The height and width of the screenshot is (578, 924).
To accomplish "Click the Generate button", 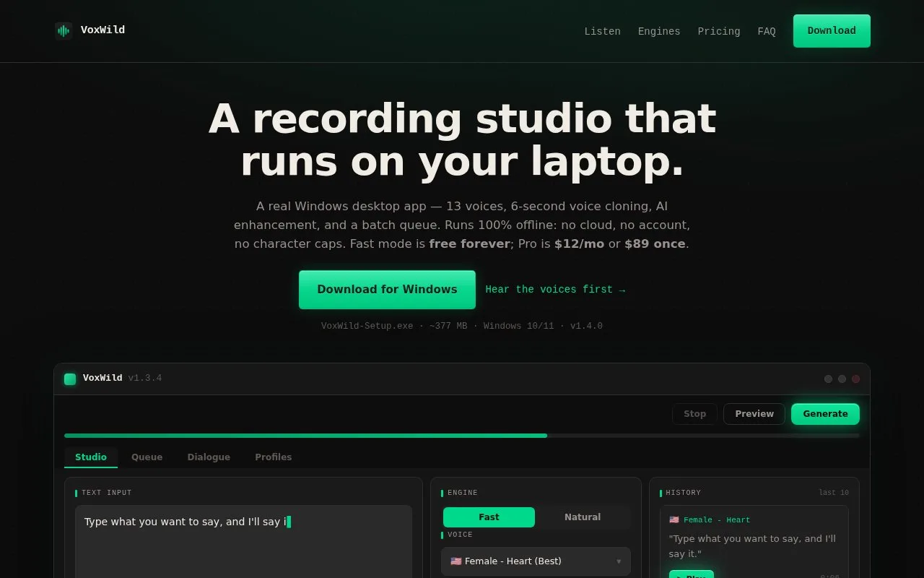I will coord(825,414).
